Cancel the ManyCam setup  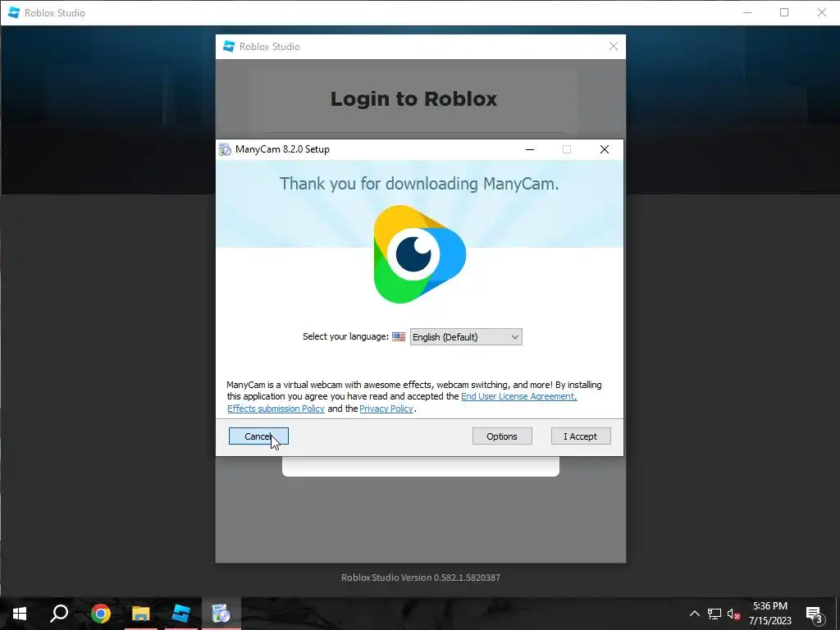tap(258, 436)
